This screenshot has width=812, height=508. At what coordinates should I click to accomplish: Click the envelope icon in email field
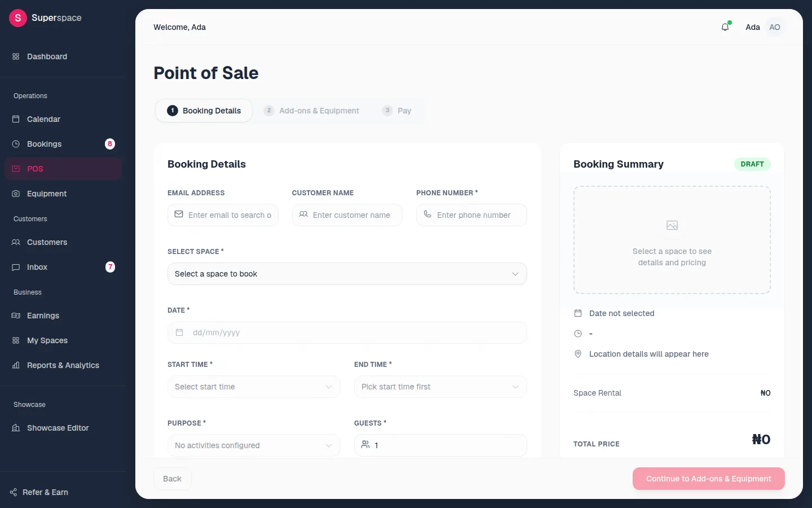[x=179, y=214]
